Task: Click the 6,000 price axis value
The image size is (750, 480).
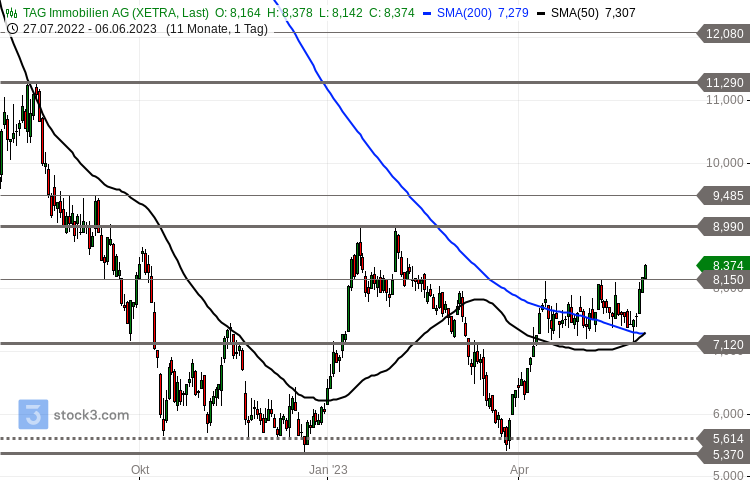Action: pos(728,414)
